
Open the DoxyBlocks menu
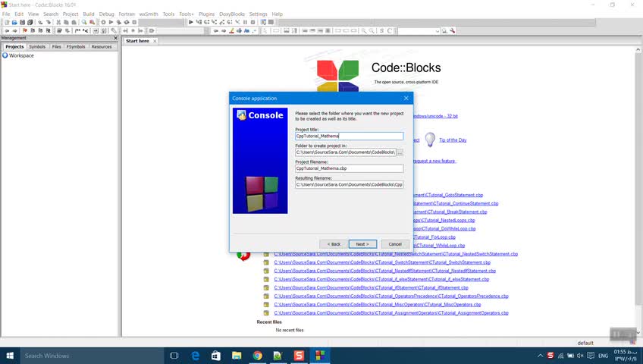232,14
